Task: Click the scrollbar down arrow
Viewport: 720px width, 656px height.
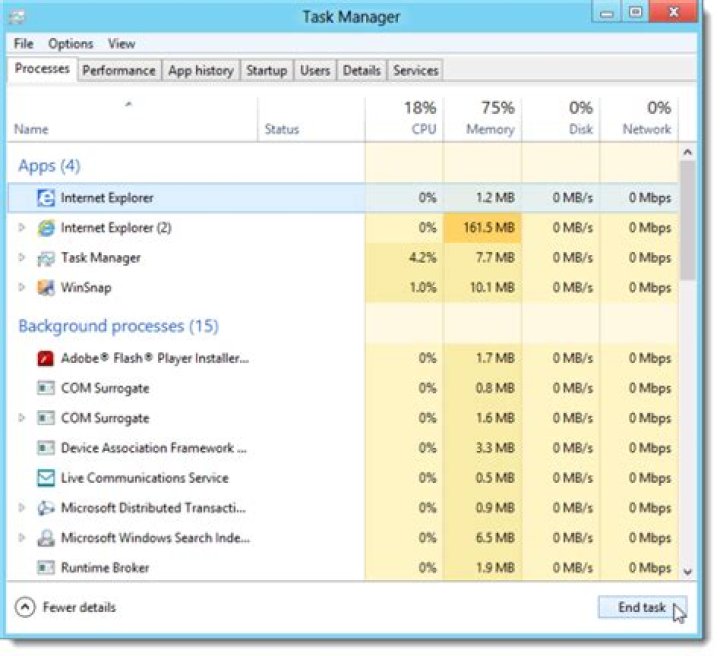Action: (x=687, y=572)
